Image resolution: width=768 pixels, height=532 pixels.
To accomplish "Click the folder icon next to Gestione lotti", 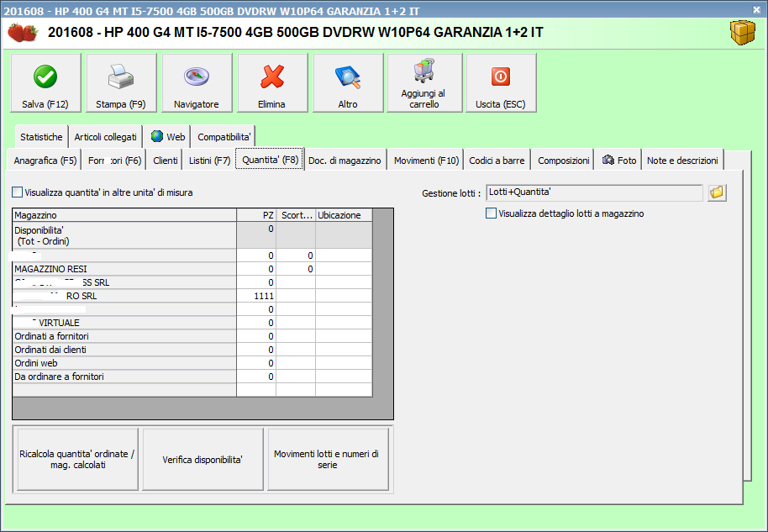I will click(x=717, y=192).
